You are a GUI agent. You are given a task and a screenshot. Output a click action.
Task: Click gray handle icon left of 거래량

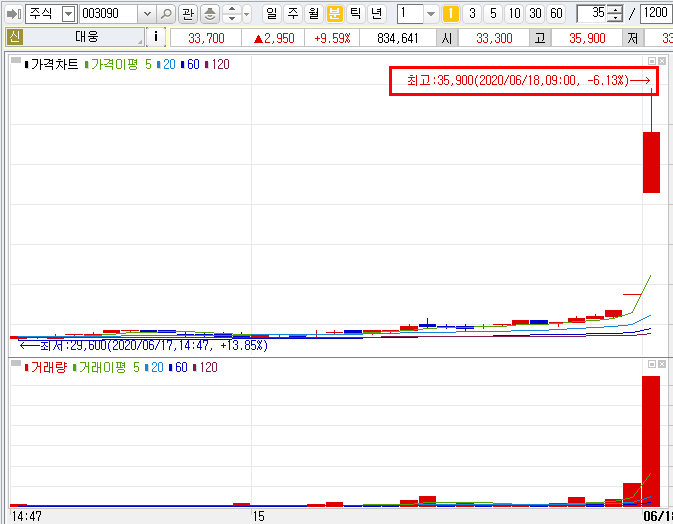coord(16,363)
